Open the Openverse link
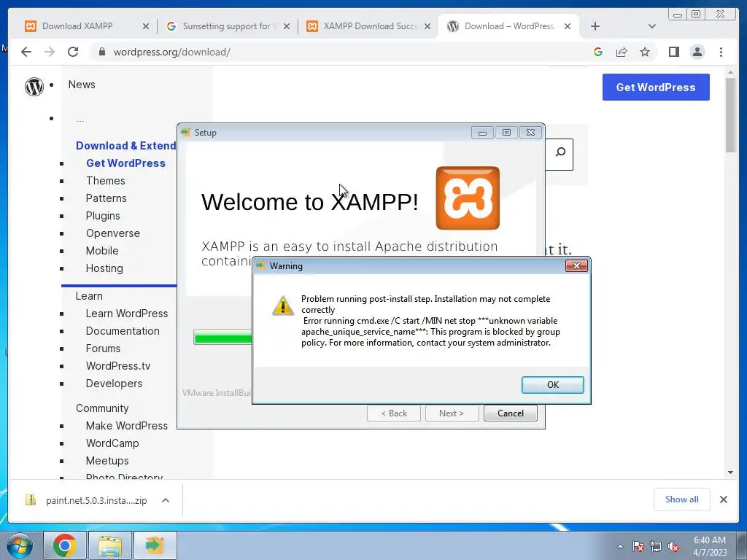This screenshot has height=560, width=747. point(113,233)
